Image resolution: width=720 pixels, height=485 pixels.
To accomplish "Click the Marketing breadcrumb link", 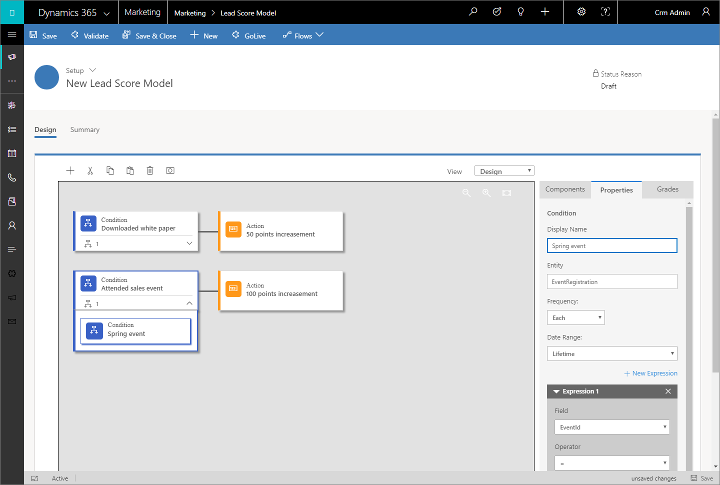I will tap(190, 13).
